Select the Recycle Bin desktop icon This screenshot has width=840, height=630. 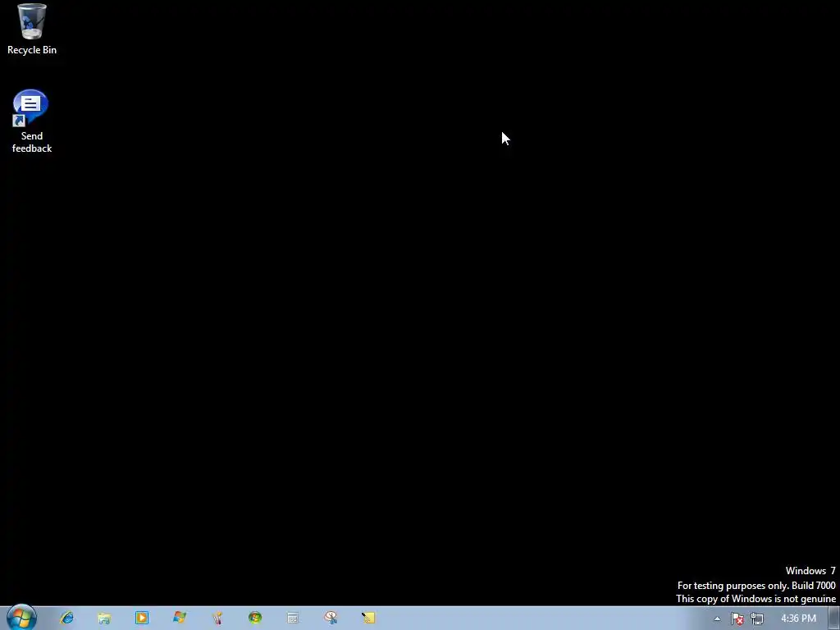tap(32, 29)
